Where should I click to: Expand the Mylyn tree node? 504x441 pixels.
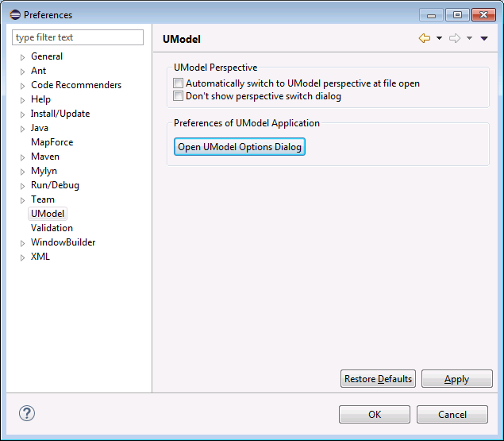[22, 172]
